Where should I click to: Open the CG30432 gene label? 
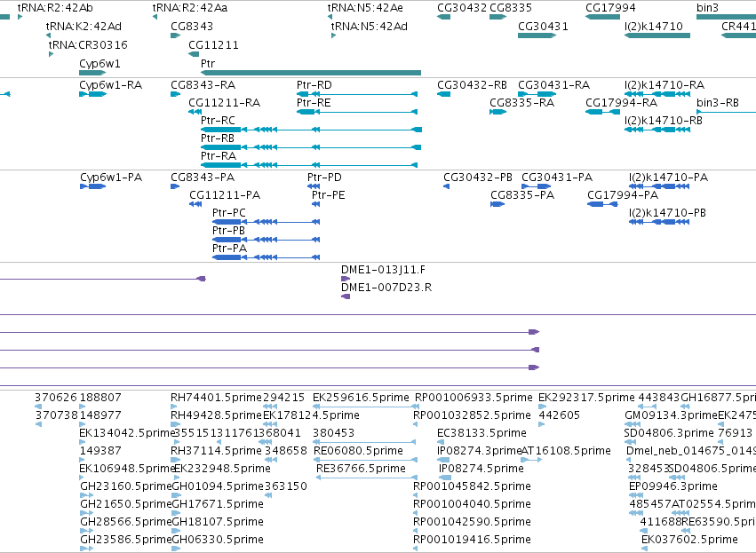tap(462, 8)
